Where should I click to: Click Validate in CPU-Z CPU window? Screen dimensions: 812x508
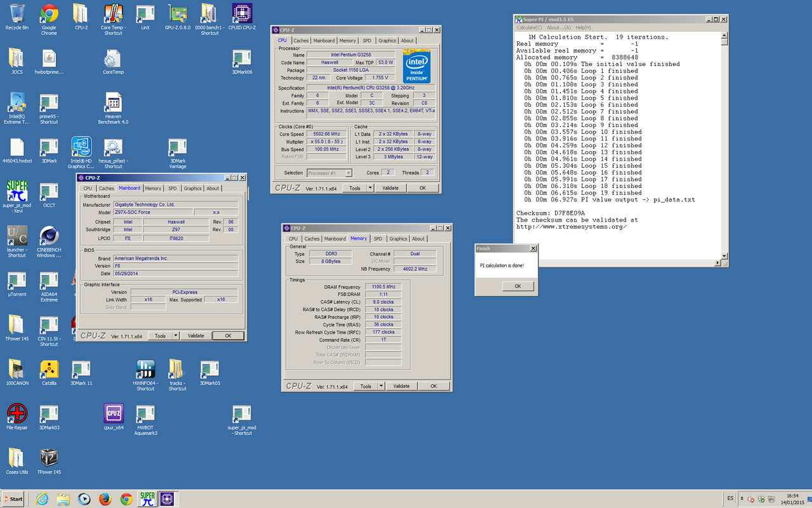pyautogui.click(x=390, y=188)
